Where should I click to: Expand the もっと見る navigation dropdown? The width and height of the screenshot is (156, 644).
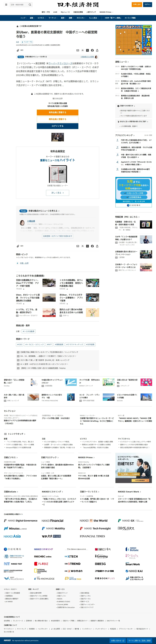coord(94,18)
